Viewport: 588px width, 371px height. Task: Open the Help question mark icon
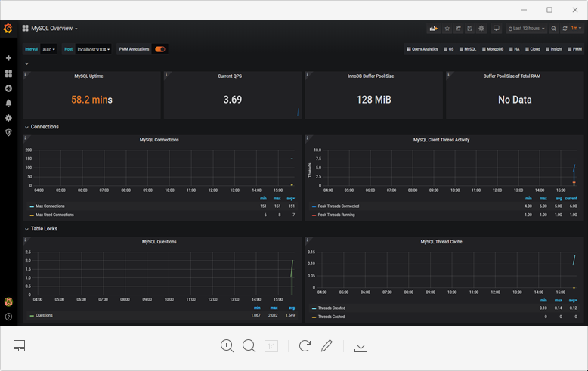point(8,317)
